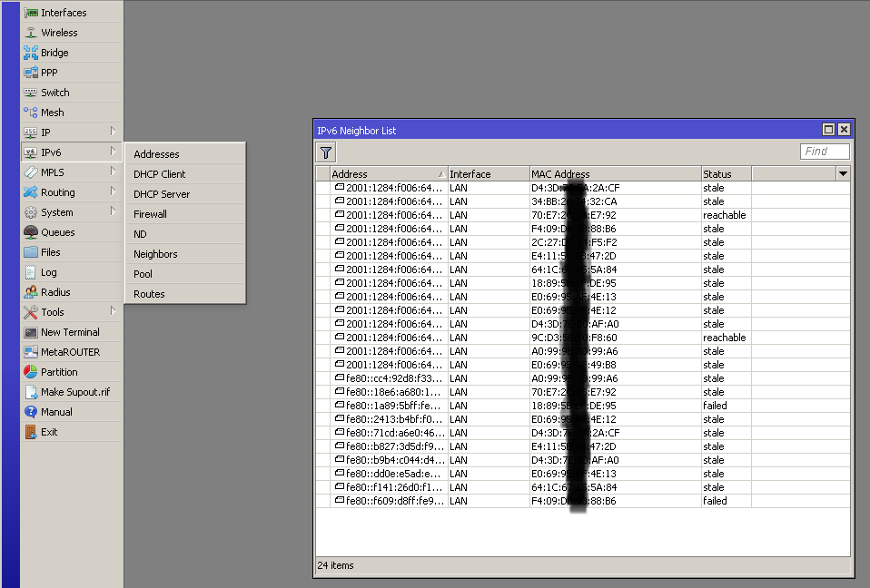The width and height of the screenshot is (870, 588).
Task: Click the New Terminal icon
Action: (x=31, y=331)
